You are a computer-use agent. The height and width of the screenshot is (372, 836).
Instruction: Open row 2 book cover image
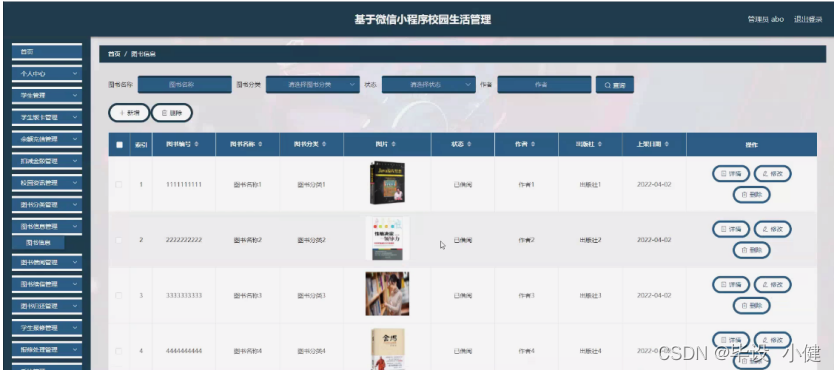pos(388,239)
